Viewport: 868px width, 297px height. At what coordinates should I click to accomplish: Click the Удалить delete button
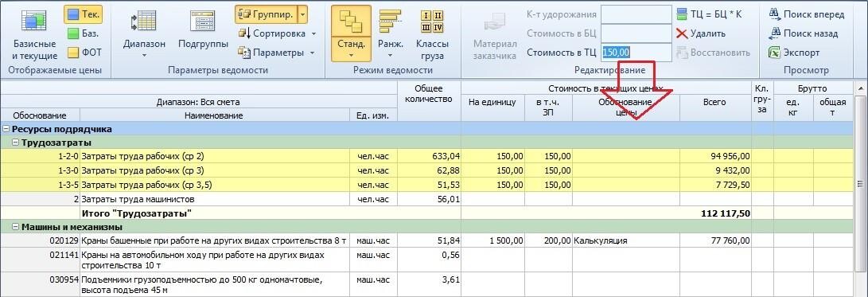tap(701, 33)
